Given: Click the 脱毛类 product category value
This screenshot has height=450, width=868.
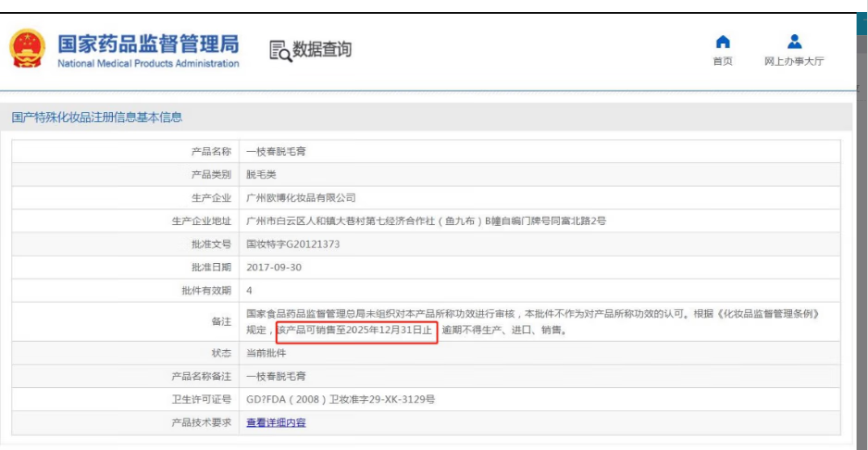Looking at the screenshot, I should [x=262, y=175].
